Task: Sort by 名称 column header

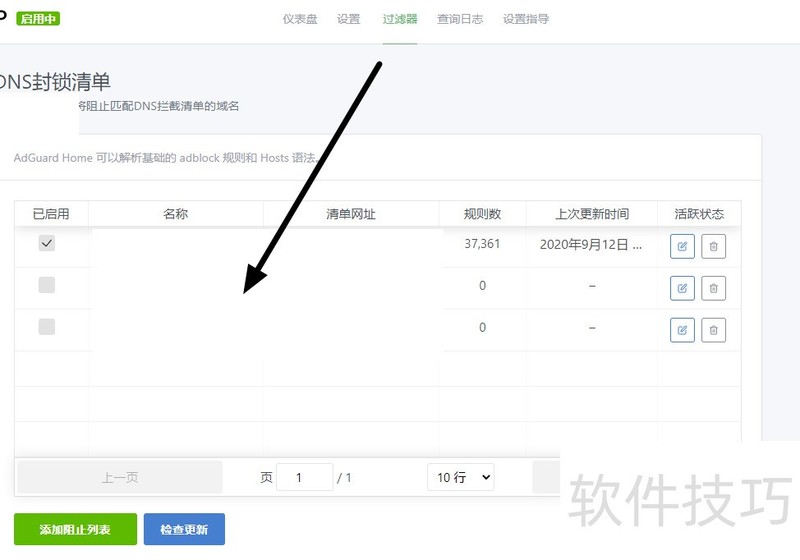Action: click(176, 214)
